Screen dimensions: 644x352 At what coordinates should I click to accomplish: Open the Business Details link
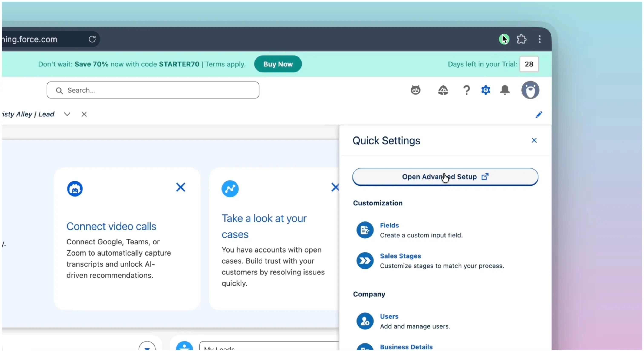pyautogui.click(x=406, y=347)
